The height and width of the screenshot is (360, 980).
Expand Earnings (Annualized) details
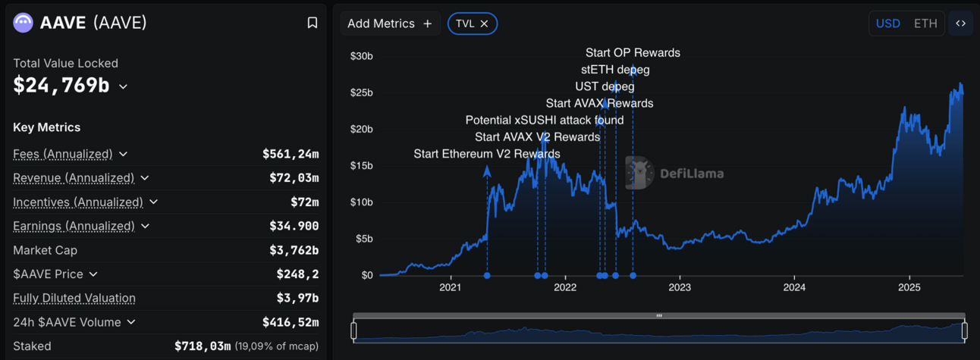tap(145, 226)
